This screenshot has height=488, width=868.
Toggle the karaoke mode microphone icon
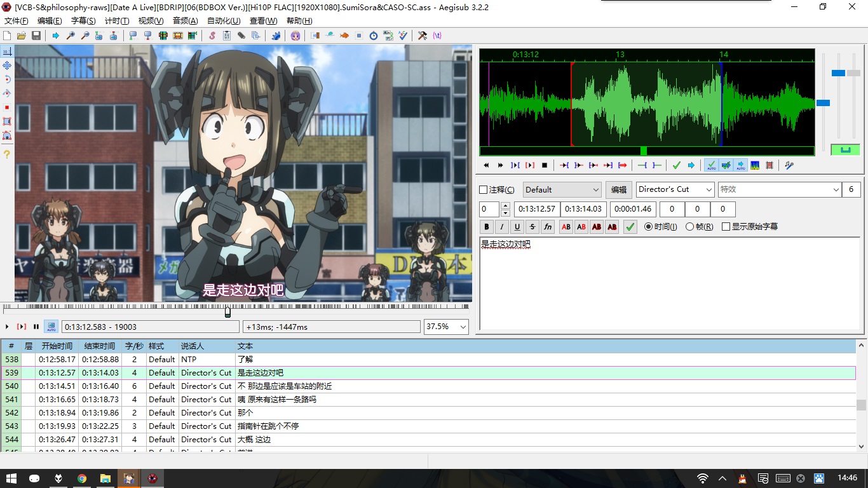pos(789,165)
